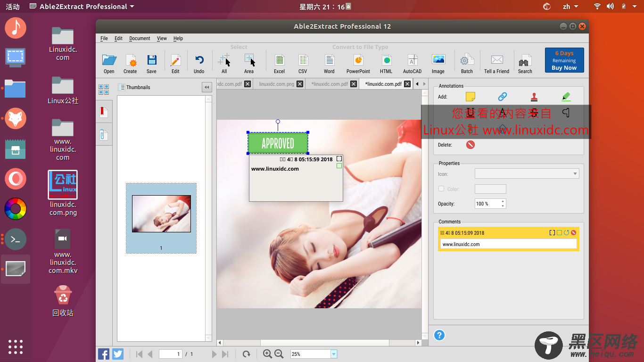Viewport: 644px width, 362px height.
Task: Add a sticky note annotation
Action: coord(470,97)
